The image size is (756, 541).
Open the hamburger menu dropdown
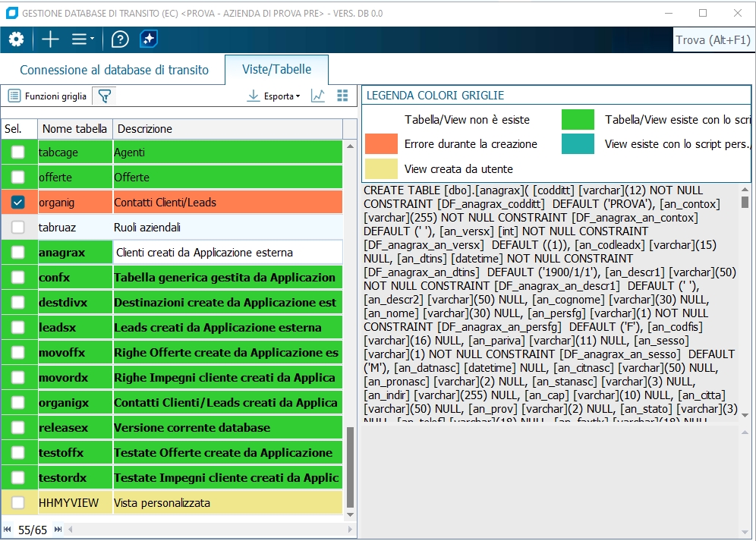point(83,39)
